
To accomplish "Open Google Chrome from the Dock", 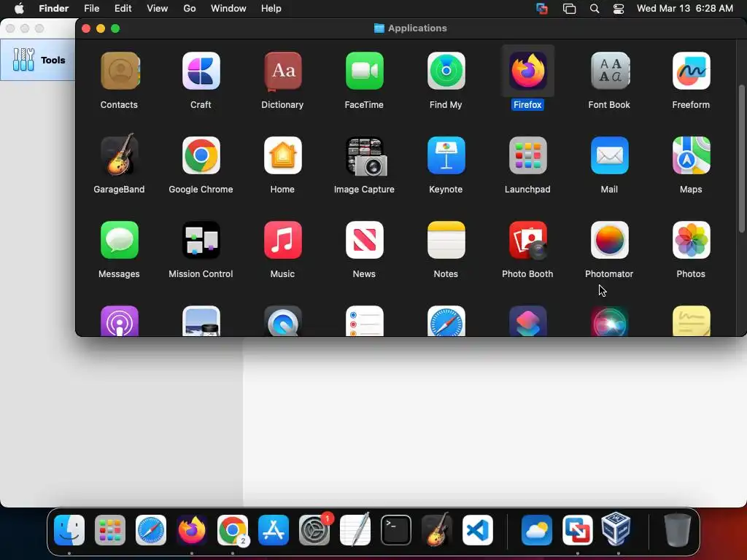I will [x=233, y=530].
